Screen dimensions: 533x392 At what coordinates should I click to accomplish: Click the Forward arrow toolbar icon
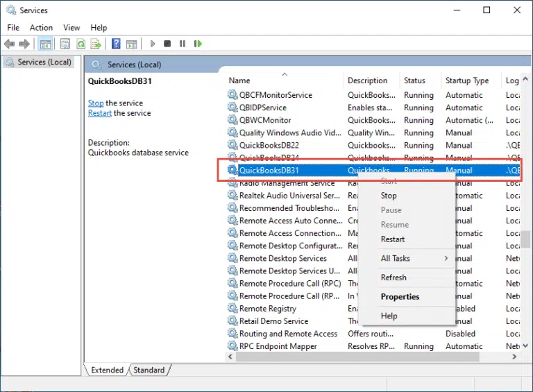24,44
